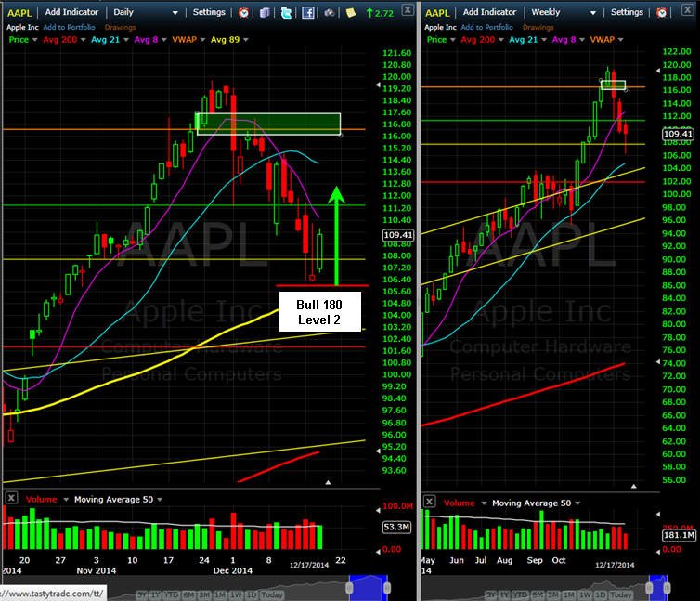
Task: Click Add to Portfolio on the Daily chart
Action: (x=70, y=27)
